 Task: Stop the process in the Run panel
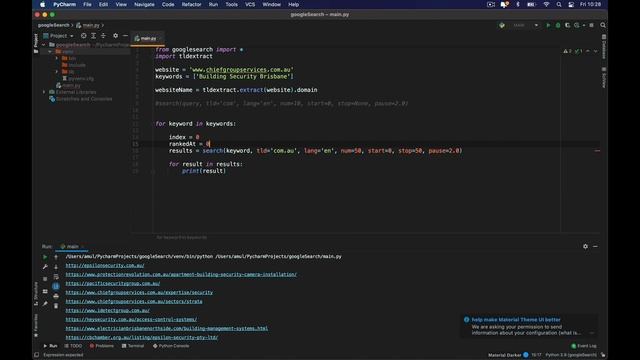(x=45, y=279)
